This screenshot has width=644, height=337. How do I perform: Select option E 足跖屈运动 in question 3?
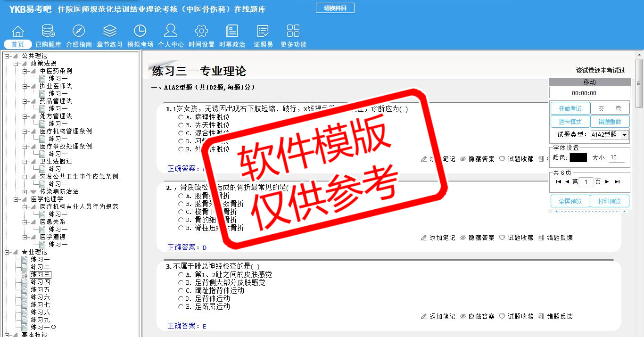coord(181,307)
